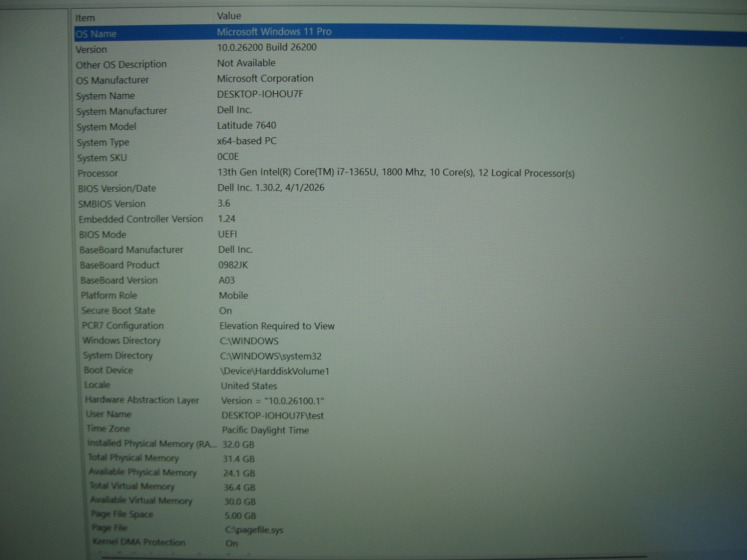747x560 pixels.
Task: Select the System Manufacturer label
Action: pos(121,112)
